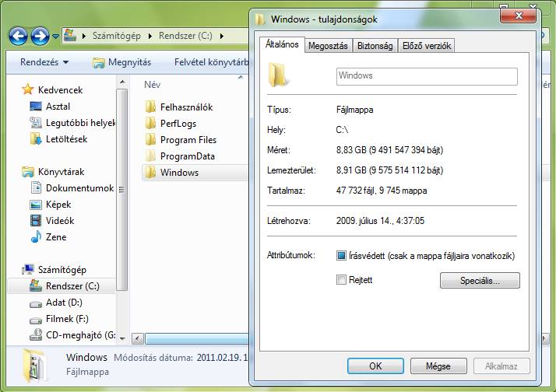
Task: Click the Adat (D:) drive icon
Action: point(36,303)
